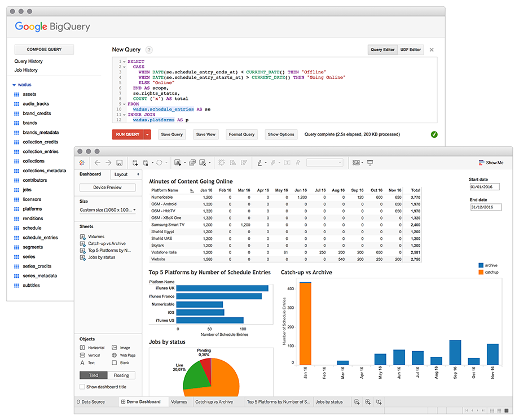The height and width of the screenshot is (420, 519).
Task: Click the duplicate sheet icon
Action: click(x=192, y=163)
